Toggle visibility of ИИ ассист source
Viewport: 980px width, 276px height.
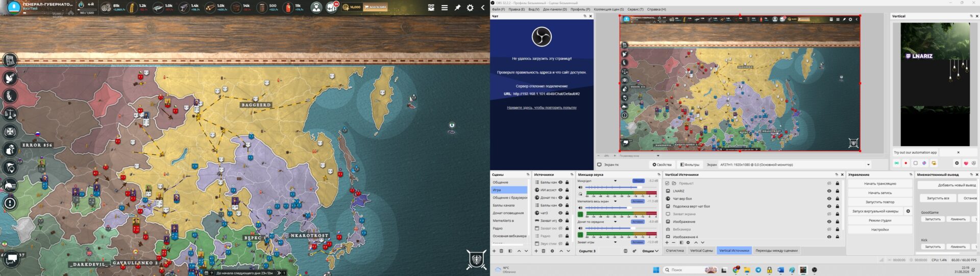tap(560, 190)
